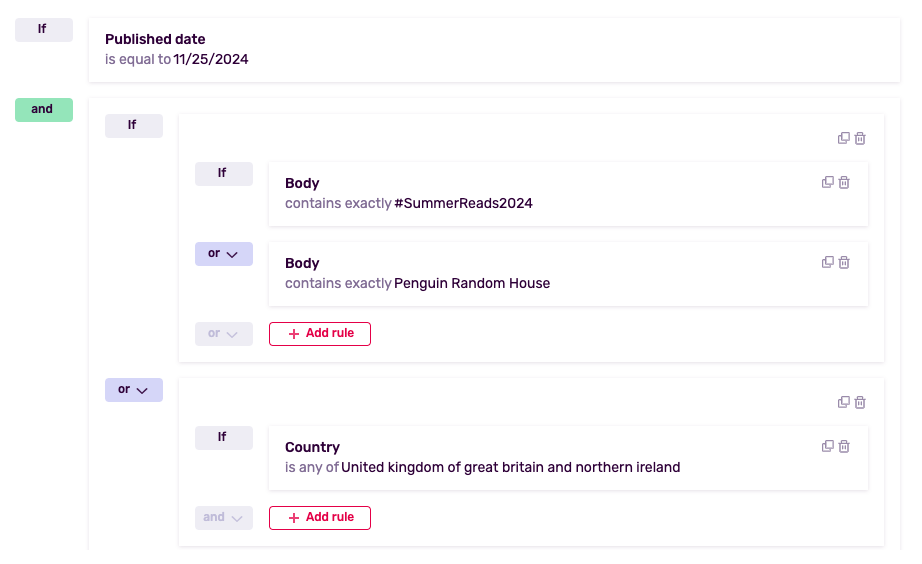The width and height of the screenshot is (922, 564).
Task: Edit the Country United Kingdom rule
Action: coord(568,458)
